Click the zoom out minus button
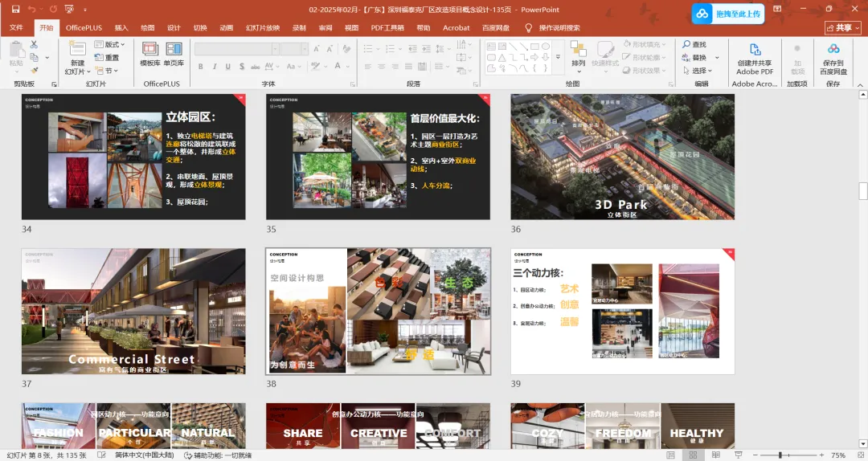This screenshot has width=868, height=461. click(x=755, y=455)
